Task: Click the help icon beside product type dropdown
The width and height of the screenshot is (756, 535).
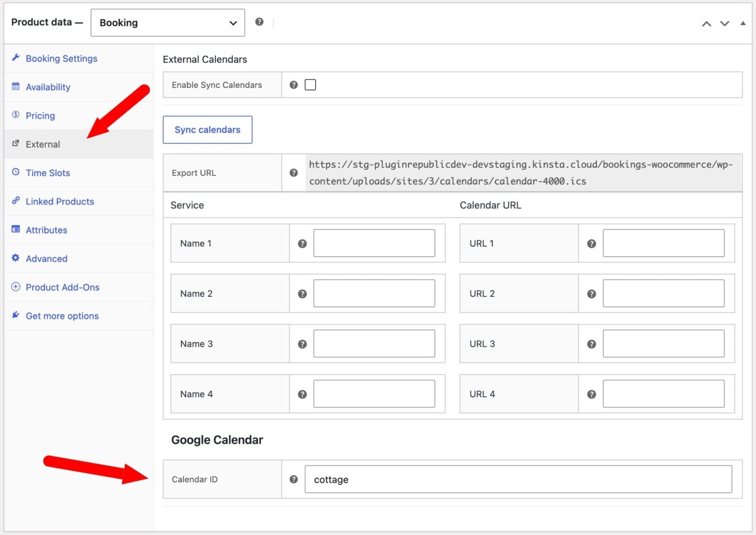Action: [x=259, y=22]
